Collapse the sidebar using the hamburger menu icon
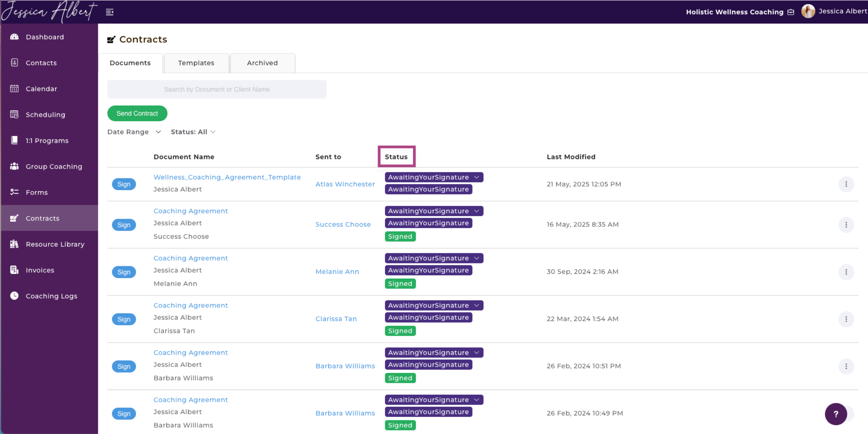Viewport: 868px width, 434px height. [x=110, y=12]
